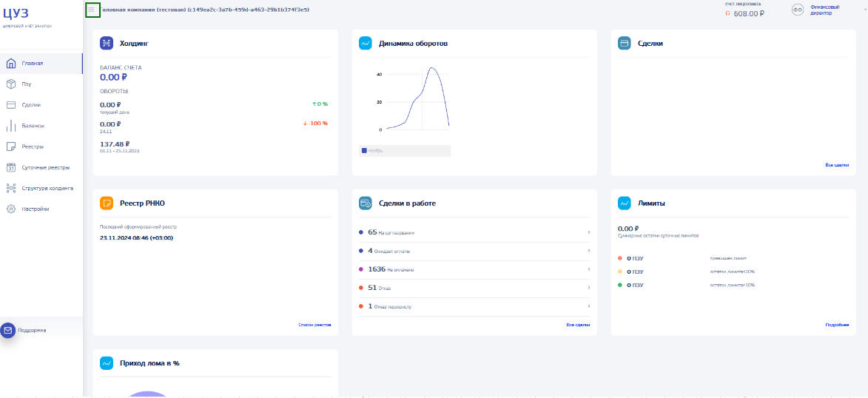Click the 137.48 ₽ turnover value
The width and height of the screenshot is (868, 398).
(115, 144)
